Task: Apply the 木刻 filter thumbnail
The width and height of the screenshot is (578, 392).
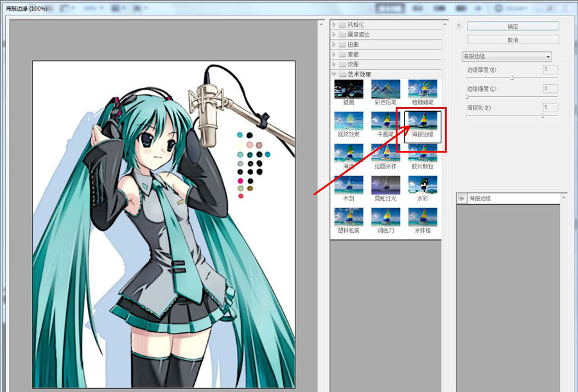Action: [x=349, y=185]
